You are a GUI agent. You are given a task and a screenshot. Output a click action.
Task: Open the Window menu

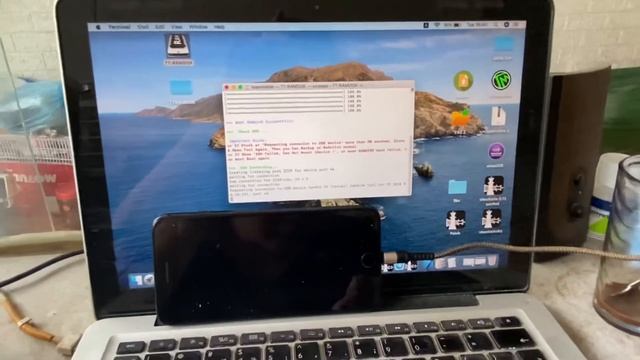coord(198,27)
